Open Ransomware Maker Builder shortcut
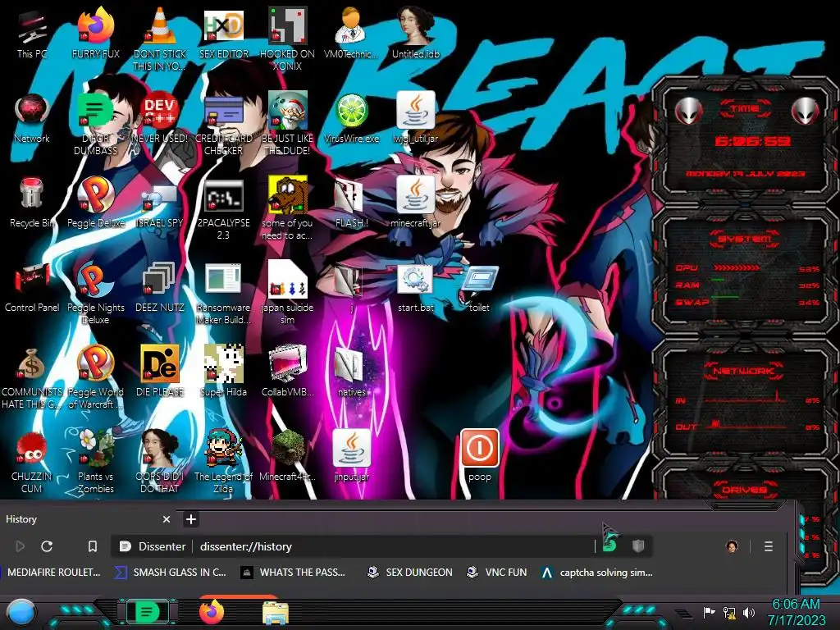This screenshot has height=630, width=840. coord(223,293)
